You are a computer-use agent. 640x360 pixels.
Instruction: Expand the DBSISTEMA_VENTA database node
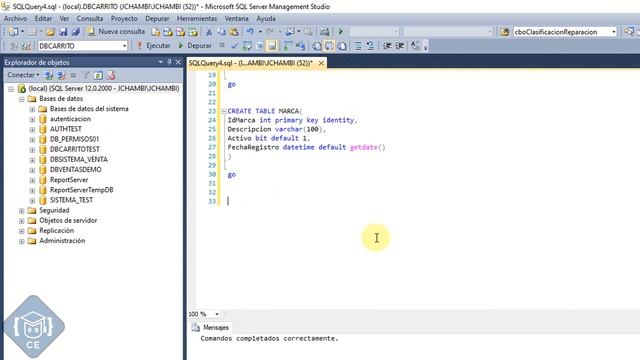tap(32, 160)
